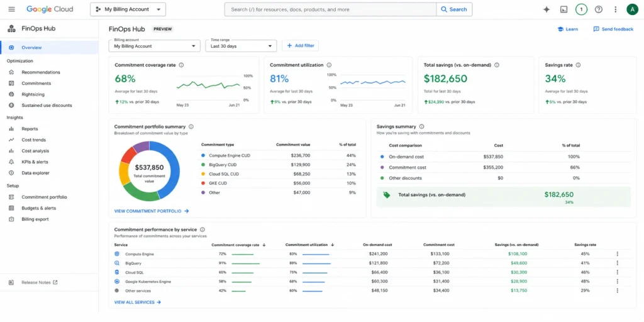Viewport: 644px width, 322px height.
Task: Open My Billing Account project selector dropdown
Action: tap(128, 9)
